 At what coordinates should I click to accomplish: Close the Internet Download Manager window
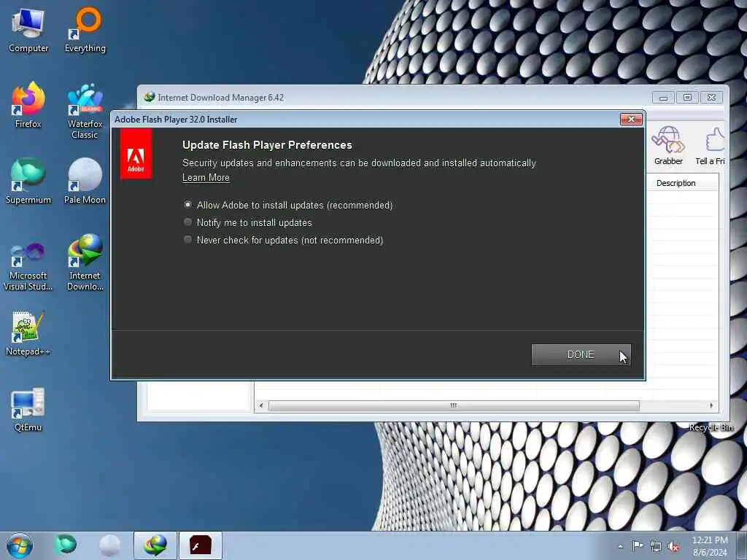712,98
